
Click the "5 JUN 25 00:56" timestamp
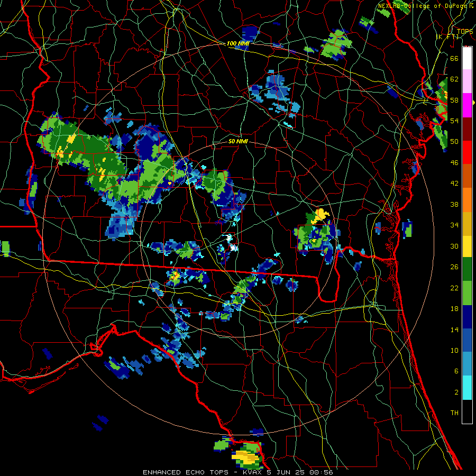[300, 472]
